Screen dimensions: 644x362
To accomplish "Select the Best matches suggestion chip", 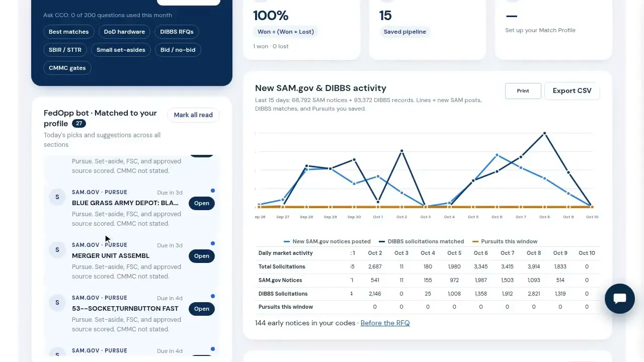I will tap(68, 32).
